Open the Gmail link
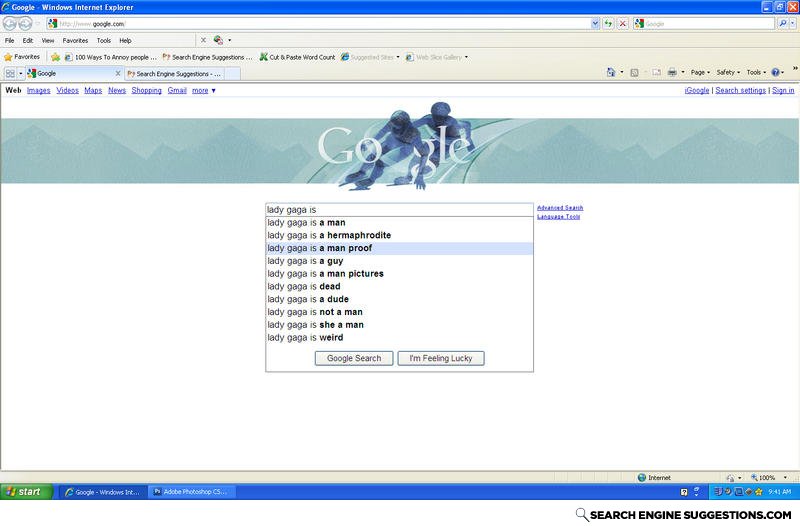The height and width of the screenshot is (526, 800). pos(177,90)
